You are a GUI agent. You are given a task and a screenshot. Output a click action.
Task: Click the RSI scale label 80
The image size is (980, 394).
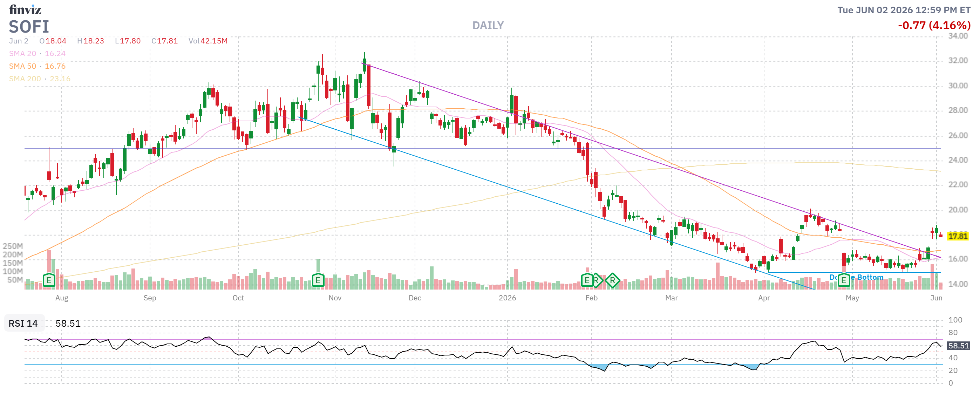pos(953,332)
